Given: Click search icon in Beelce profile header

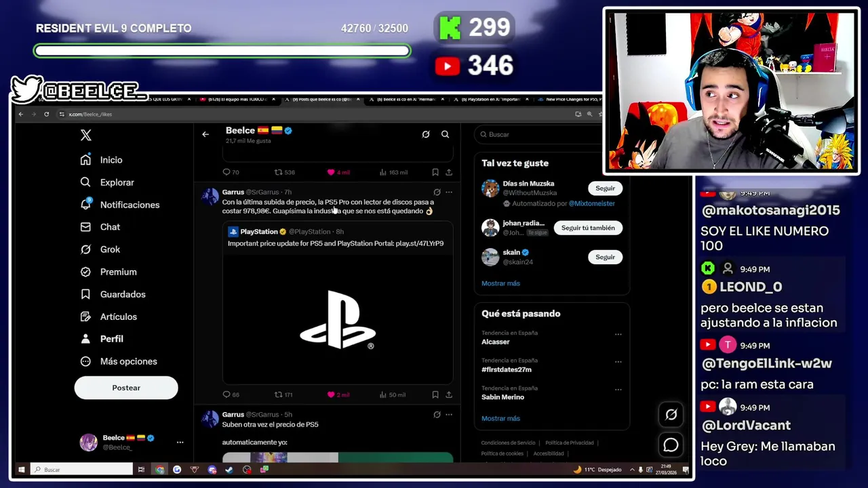Looking at the screenshot, I should pos(445,134).
